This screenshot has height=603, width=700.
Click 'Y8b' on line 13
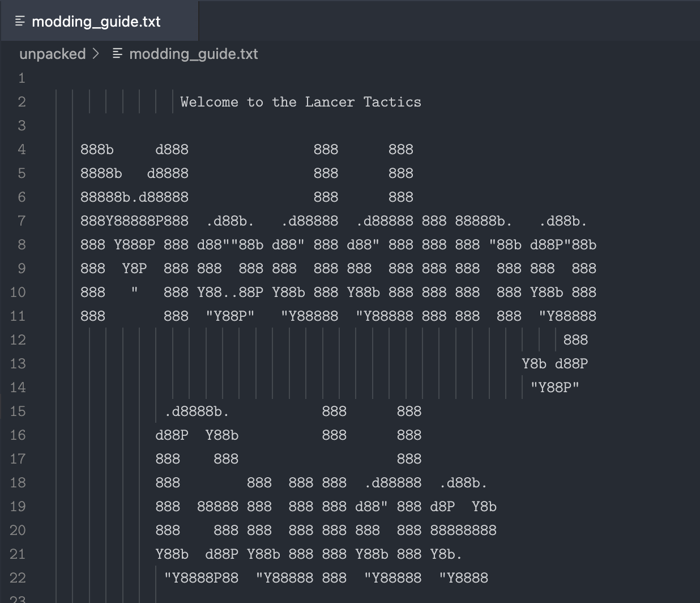(x=533, y=364)
